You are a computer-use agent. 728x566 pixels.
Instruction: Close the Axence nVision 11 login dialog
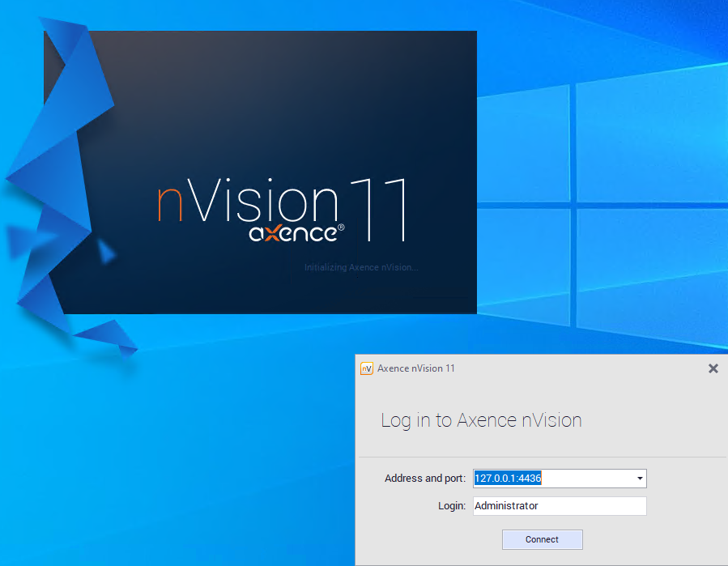[x=713, y=368]
